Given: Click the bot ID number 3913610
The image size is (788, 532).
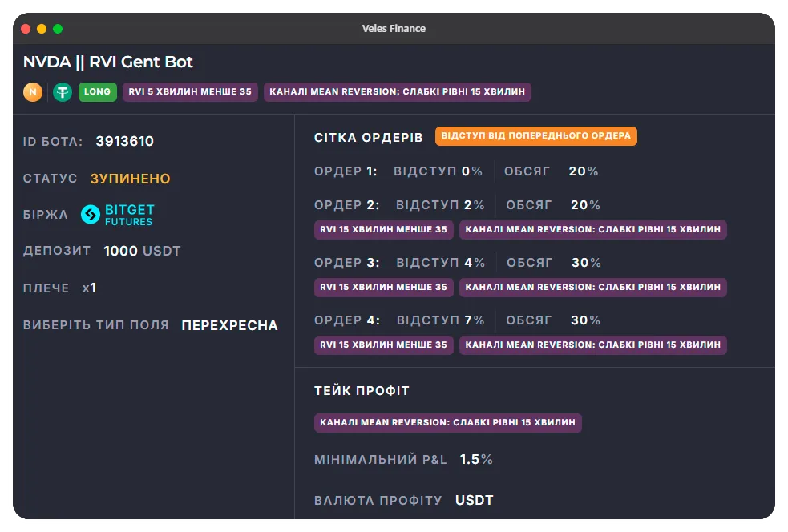Looking at the screenshot, I should [124, 142].
